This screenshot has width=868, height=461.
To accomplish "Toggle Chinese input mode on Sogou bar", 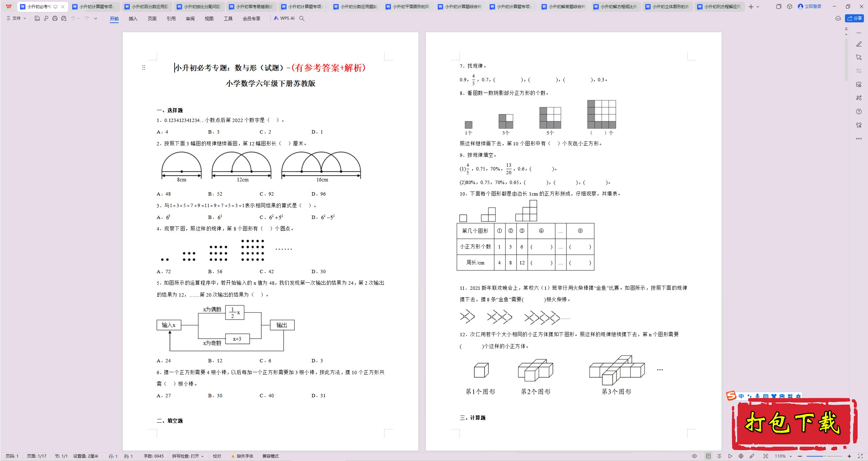I will (x=741, y=396).
